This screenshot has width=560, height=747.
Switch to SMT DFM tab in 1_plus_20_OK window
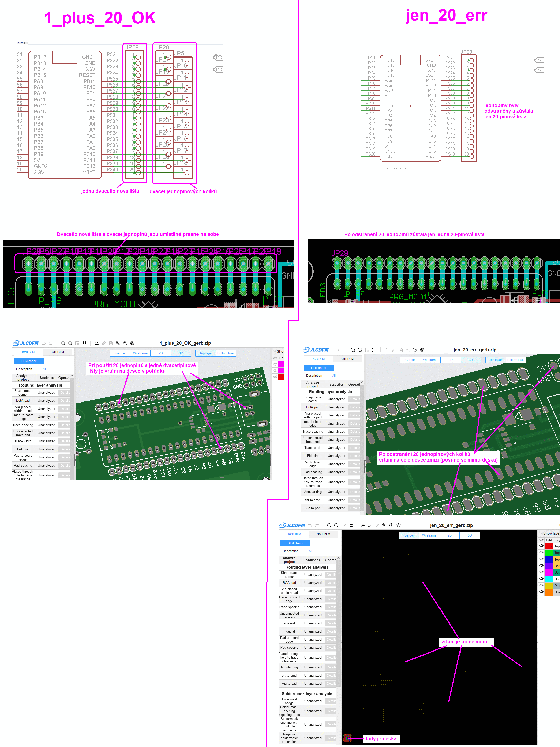(x=57, y=352)
